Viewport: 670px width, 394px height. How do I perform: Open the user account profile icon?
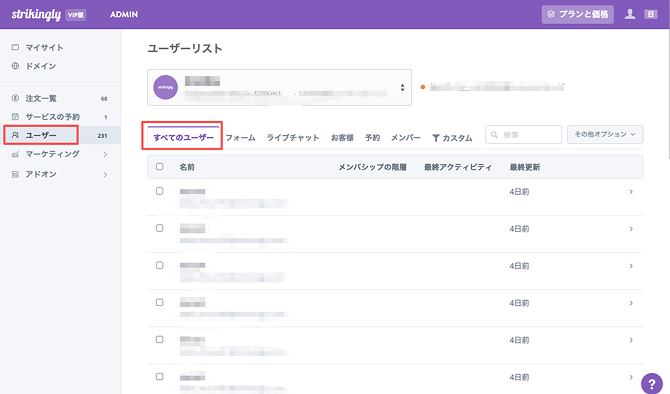(630, 14)
